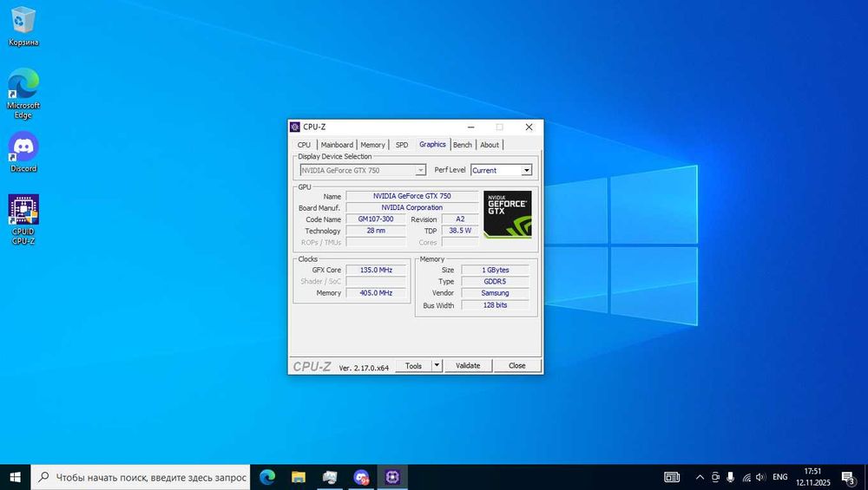Go to the Bench tab
The width and height of the screenshot is (868, 490).
coord(463,145)
